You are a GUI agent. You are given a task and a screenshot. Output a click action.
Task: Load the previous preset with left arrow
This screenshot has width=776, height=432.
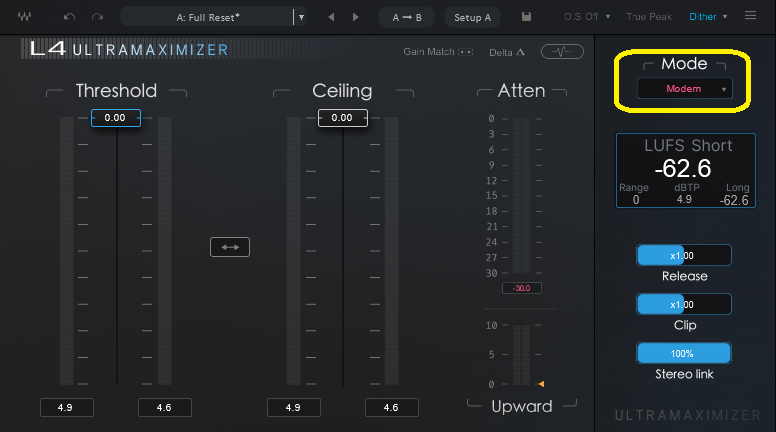[x=331, y=17]
